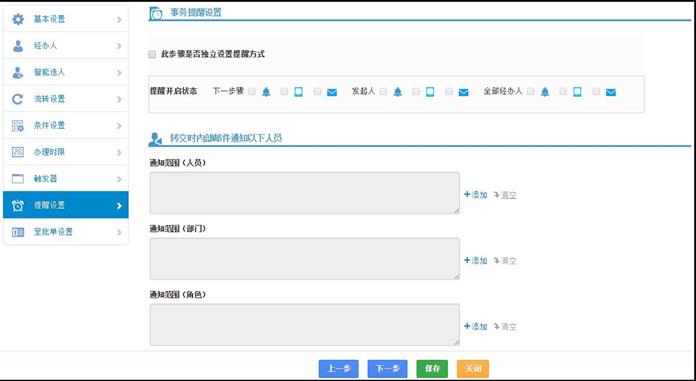Click 清空 for 通知范围（人员）
The image size is (696, 381).
coord(505,195)
